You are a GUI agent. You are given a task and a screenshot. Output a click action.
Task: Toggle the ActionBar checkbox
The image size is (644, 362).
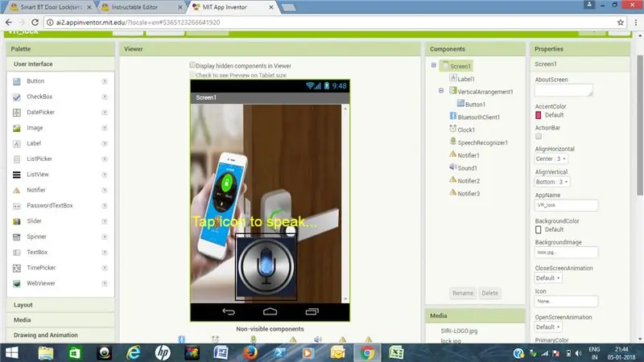(539, 136)
